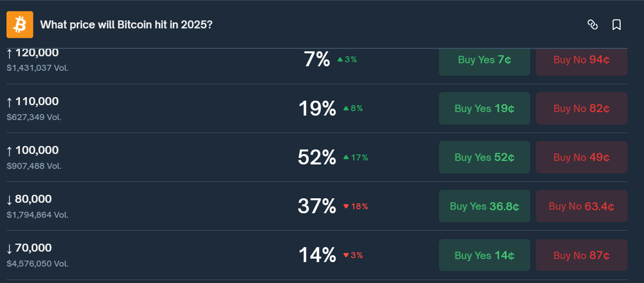Copy the market link via chain icon
The image size is (644, 283).
point(593,24)
